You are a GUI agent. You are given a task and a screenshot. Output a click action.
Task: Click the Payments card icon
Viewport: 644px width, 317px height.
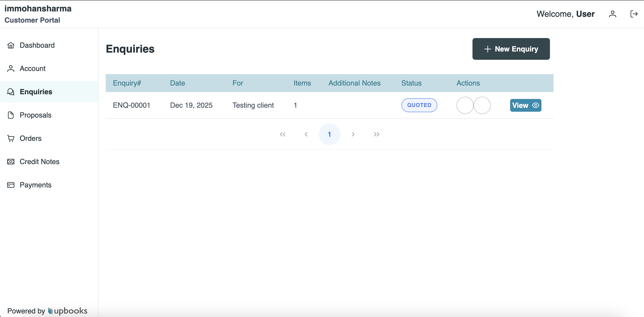click(11, 185)
